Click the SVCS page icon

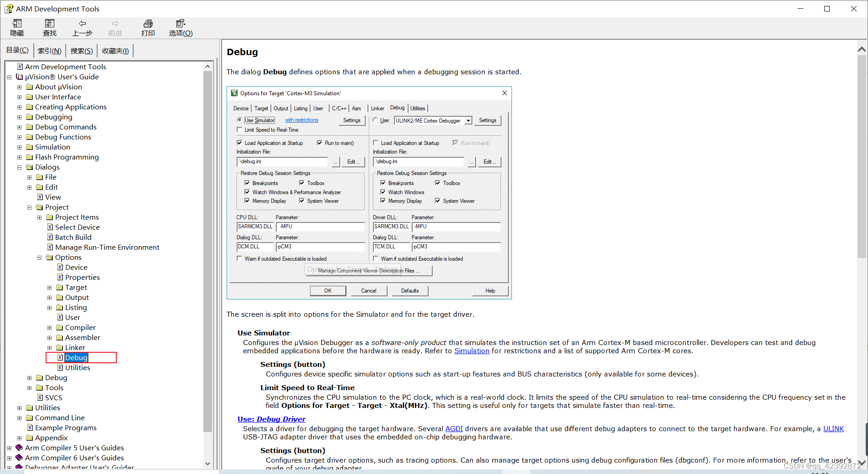pyautogui.click(x=40, y=397)
